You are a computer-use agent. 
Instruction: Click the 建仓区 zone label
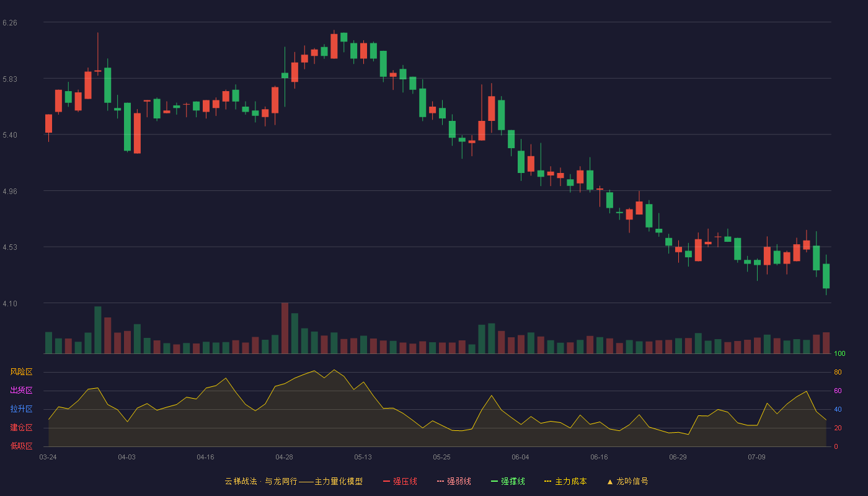coord(21,428)
